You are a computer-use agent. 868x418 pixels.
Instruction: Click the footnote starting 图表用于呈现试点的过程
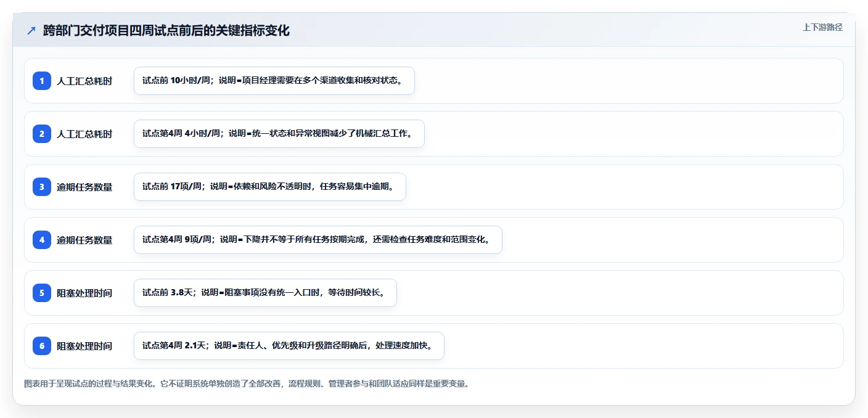click(248, 383)
